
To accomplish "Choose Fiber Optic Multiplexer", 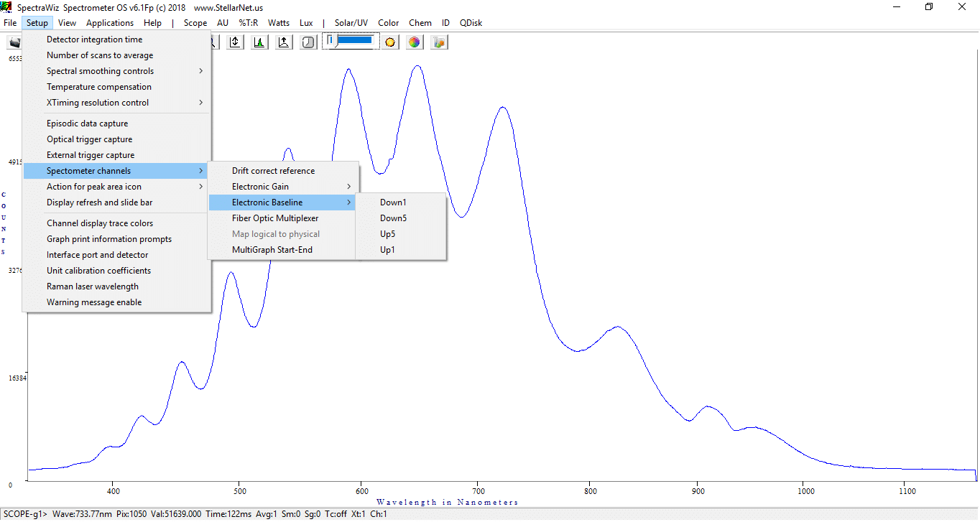I will click(283, 218).
